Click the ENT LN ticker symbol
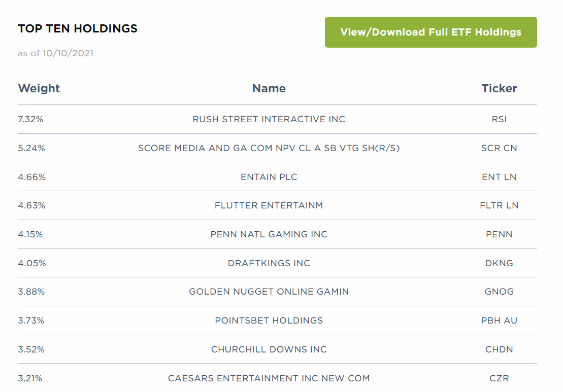Image resolution: width=563 pixels, height=392 pixels. pos(499,176)
